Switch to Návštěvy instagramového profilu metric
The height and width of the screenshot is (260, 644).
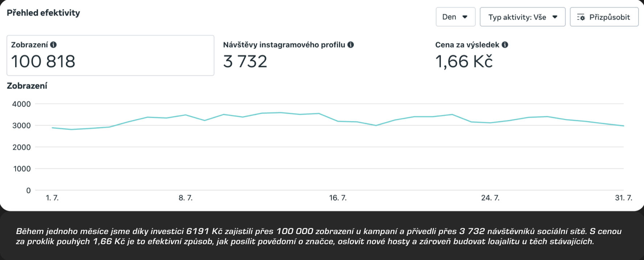point(284,45)
